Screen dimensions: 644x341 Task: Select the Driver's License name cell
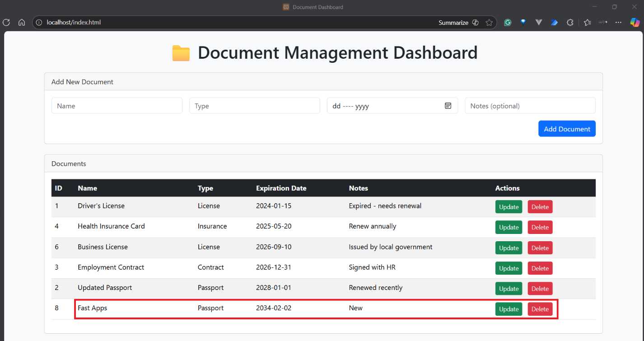tap(101, 206)
